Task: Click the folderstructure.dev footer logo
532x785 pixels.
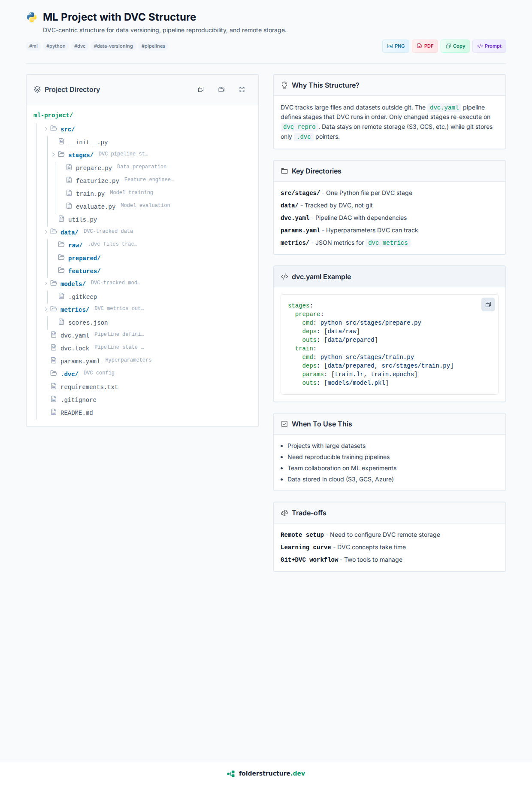Action: [266, 773]
